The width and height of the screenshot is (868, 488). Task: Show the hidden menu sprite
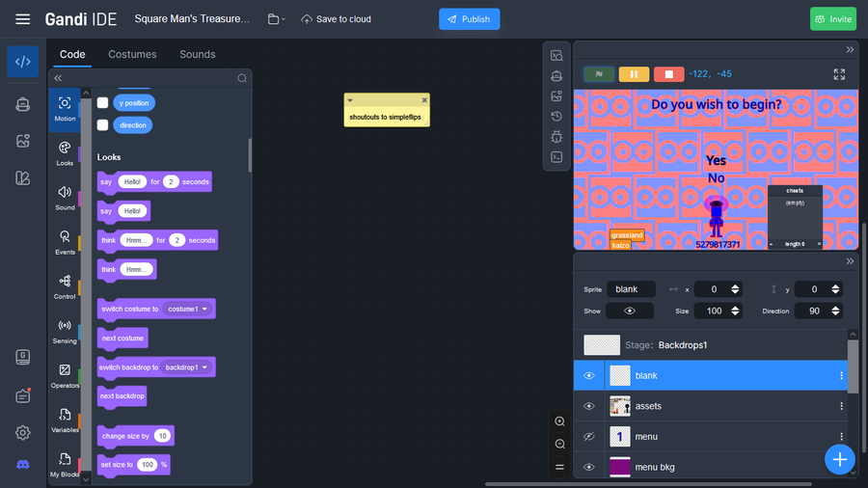point(589,437)
